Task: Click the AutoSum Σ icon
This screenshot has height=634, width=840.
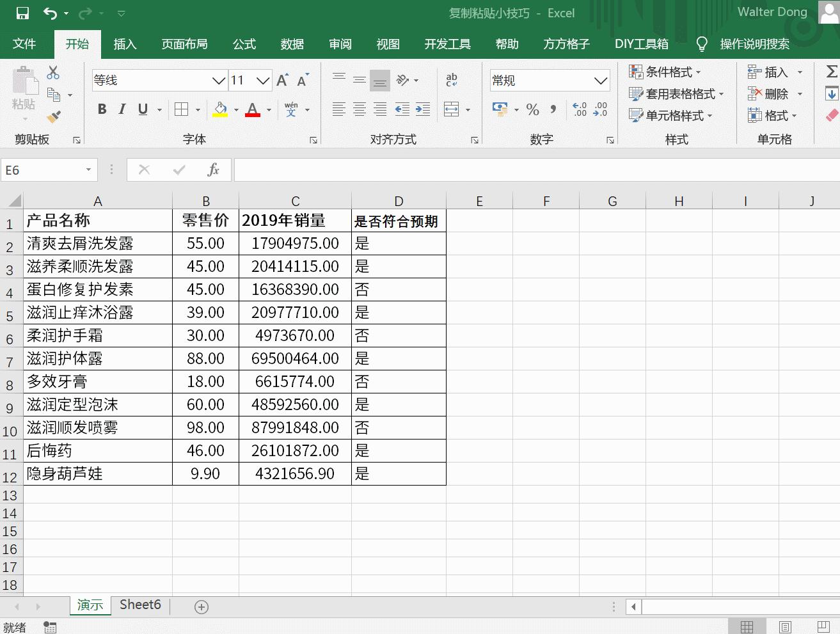Action: click(831, 72)
